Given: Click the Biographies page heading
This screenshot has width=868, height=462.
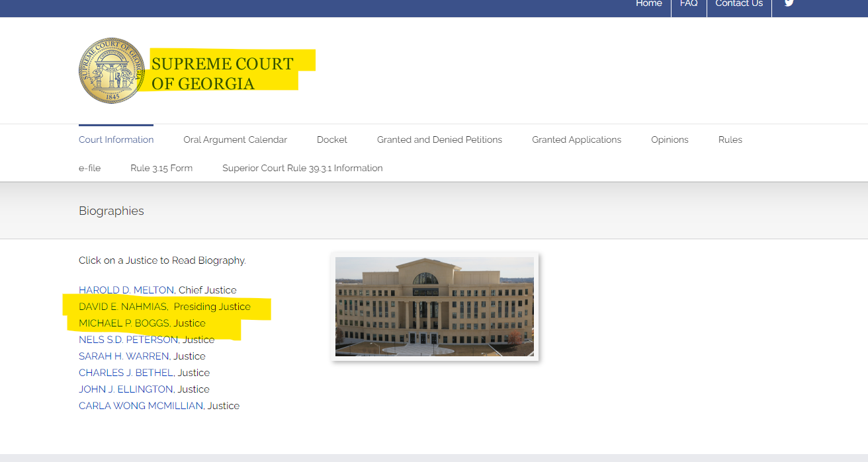Looking at the screenshot, I should point(111,211).
